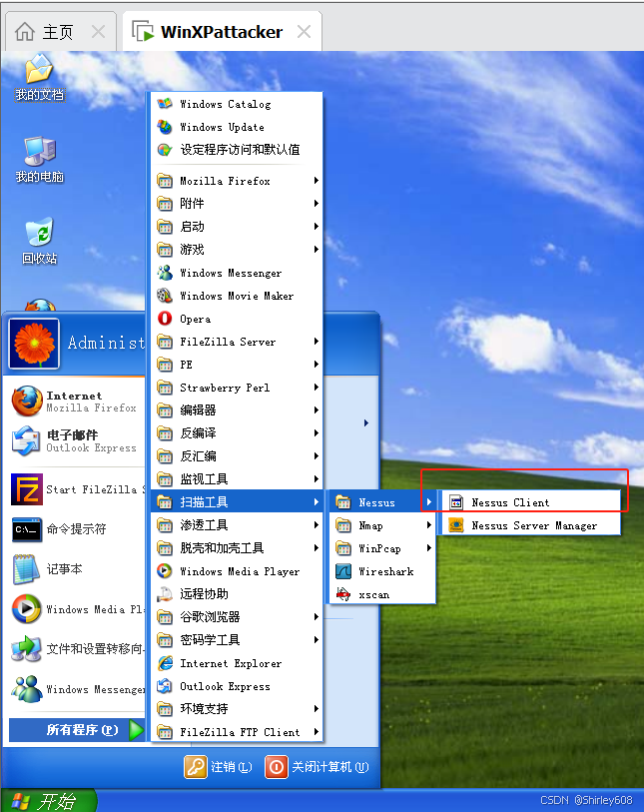Open the 监视工具 folder entry
Image resolution: width=644 pixels, height=812 pixels.
[237, 479]
